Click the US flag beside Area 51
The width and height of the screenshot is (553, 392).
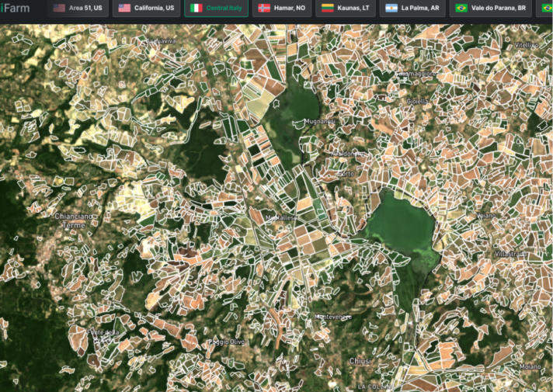click(x=59, y=8)
